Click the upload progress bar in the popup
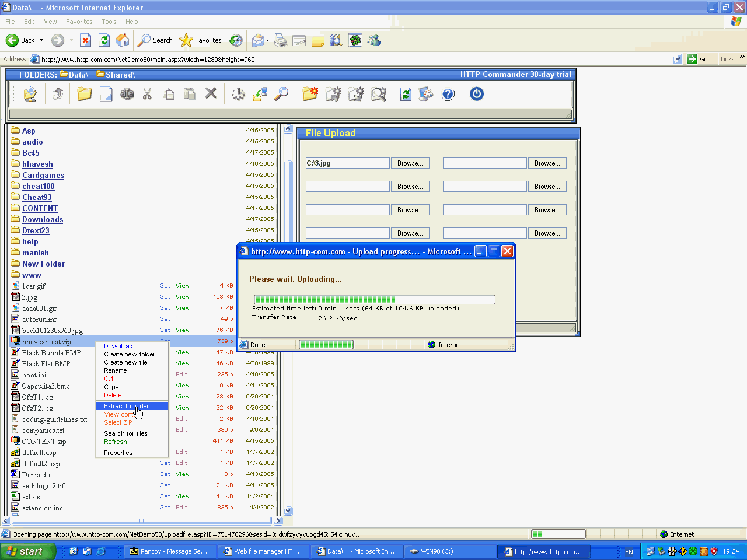This screenshot has height=560, width=747. 375,299
